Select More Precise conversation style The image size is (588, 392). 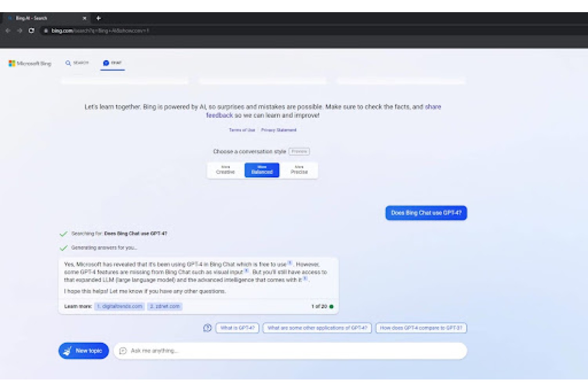(x=299, y=170)
